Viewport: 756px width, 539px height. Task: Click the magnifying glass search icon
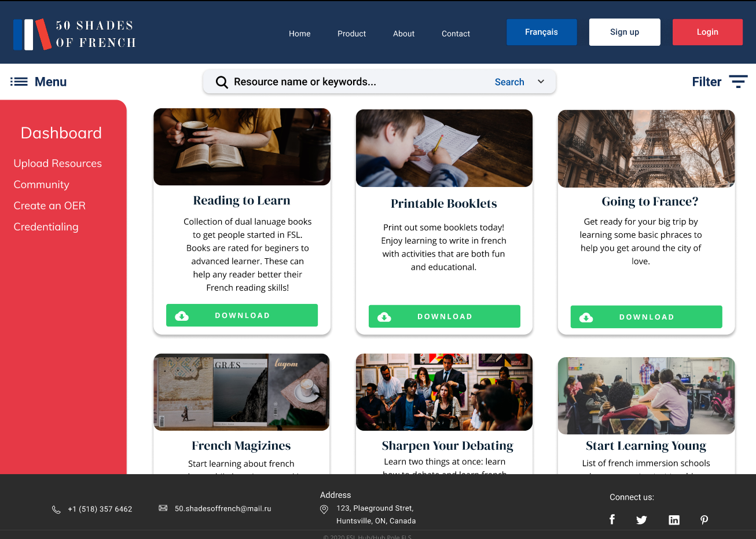[x=222, y=82]
